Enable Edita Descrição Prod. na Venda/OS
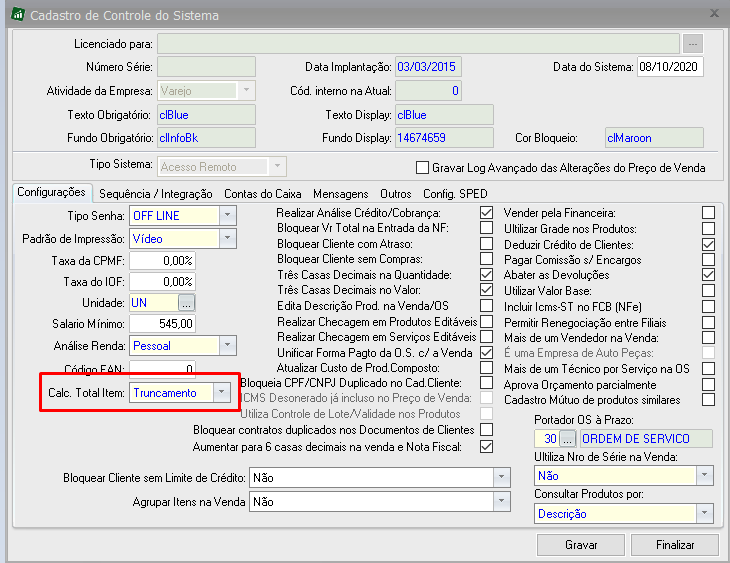Screen dimensions: 730x563 pos(487,305)
